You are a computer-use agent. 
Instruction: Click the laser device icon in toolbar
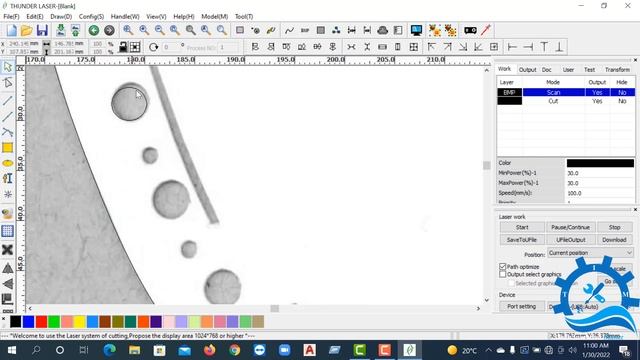click(x=470, y=30)
